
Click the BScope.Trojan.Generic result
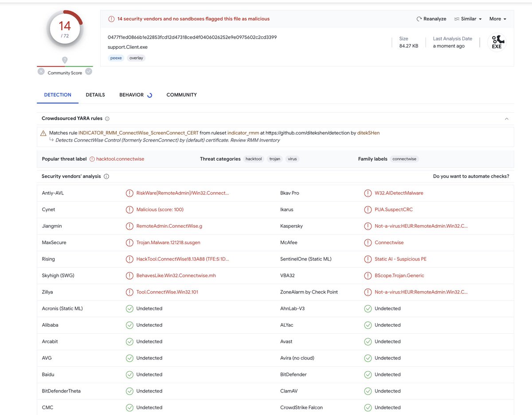click(399, 276)
